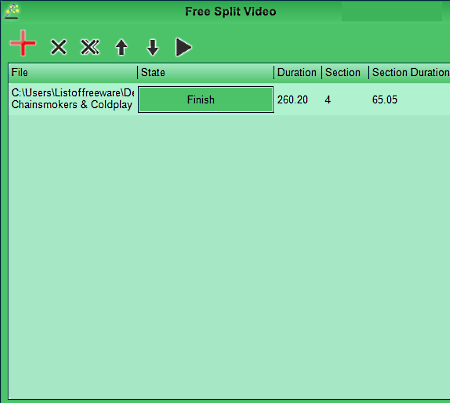The width and height of the screenshot is (450, 403).
Task: Click the Free Split Video window title
Action: (x=231, y=11)
